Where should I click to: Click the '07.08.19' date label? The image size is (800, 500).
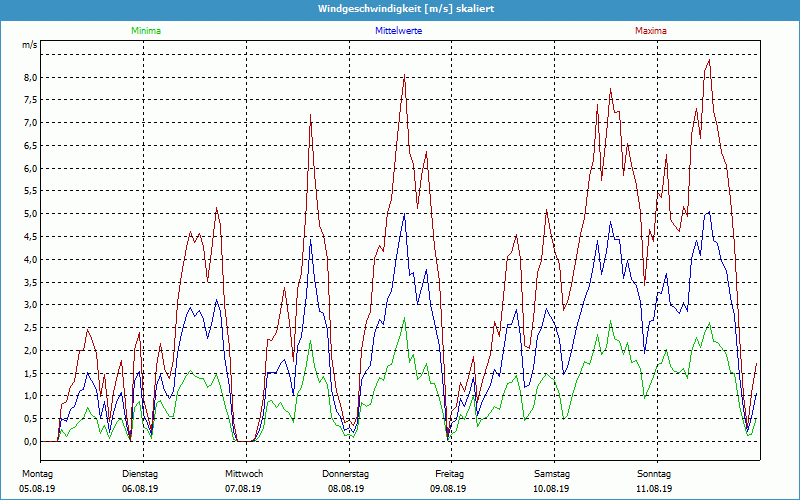pyautogui.click(x=243, y=488)
